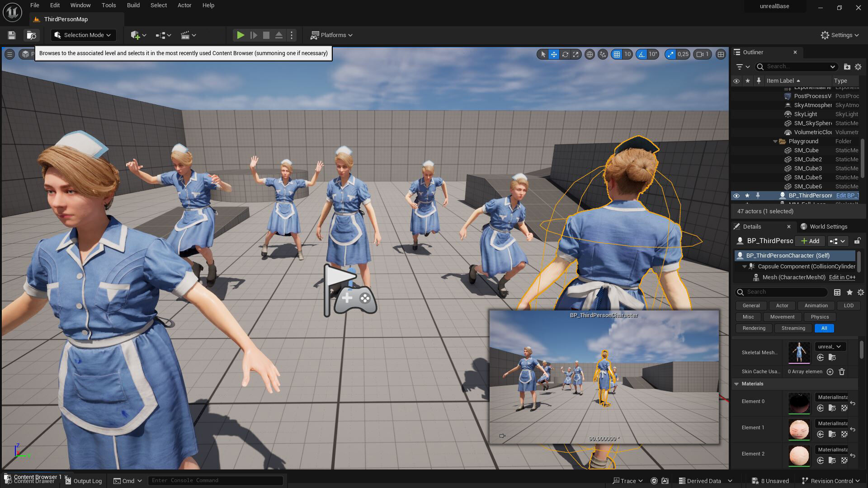Image resolution: width=868 pixels, height=488 pixels.
Task: Select the Physics filter category in Details
Action: (820, 317)
